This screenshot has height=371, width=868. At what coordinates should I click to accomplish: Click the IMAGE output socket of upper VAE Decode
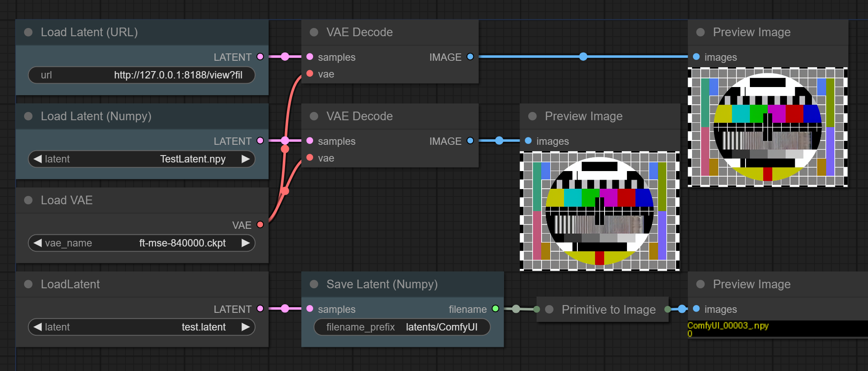470,56
